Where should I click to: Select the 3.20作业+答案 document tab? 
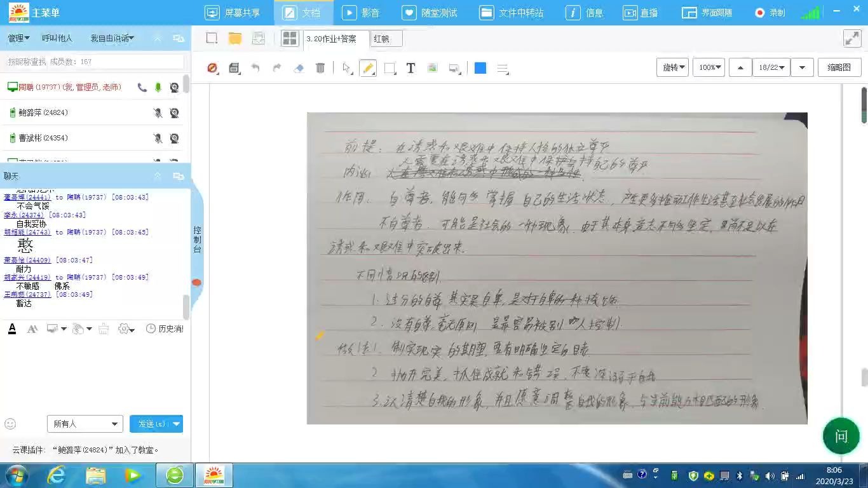pyautogui.click(x=335, y=39)
